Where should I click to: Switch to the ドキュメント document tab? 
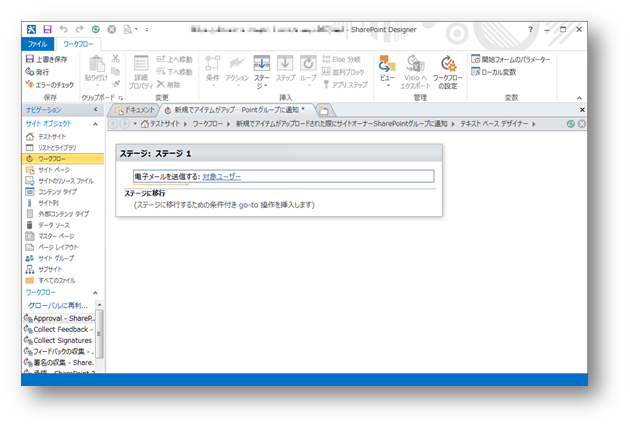pyautogui.click(x=139, y=110)
